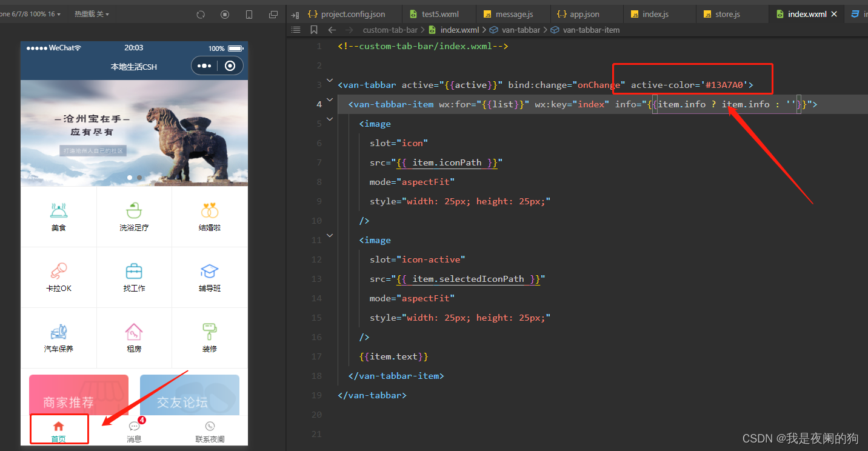Select the 联系夜阑 phone tab icon

[x=210, y=426]
